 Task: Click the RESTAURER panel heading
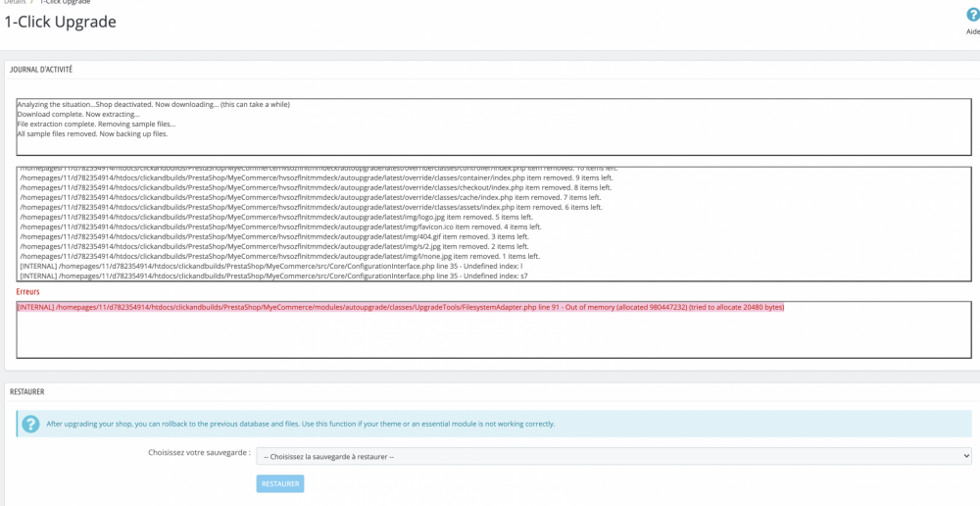(26, 391)
